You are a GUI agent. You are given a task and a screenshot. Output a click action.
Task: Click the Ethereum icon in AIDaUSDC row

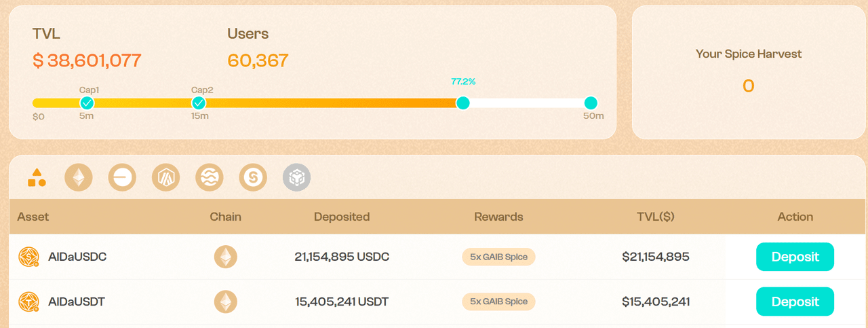[226, 257]
